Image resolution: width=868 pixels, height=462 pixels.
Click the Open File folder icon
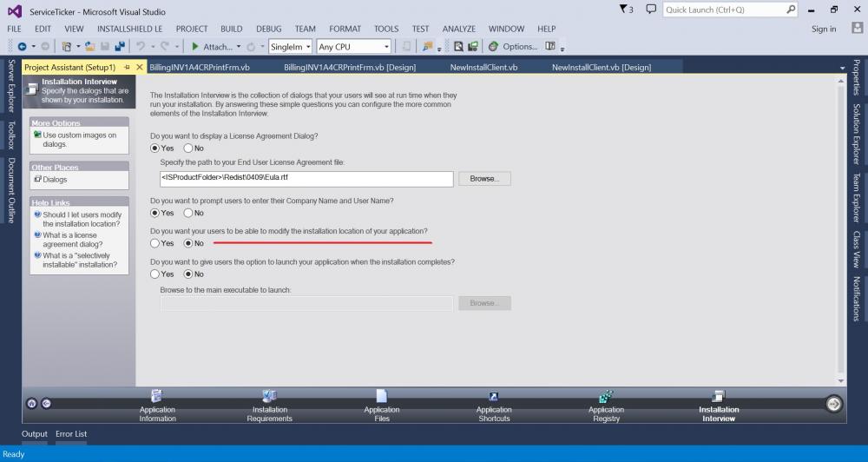(x=89, y=47)
